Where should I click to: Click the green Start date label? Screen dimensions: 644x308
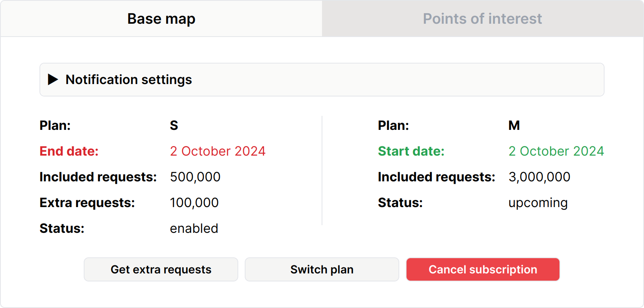pyautogui.click(x=411, y=151)
